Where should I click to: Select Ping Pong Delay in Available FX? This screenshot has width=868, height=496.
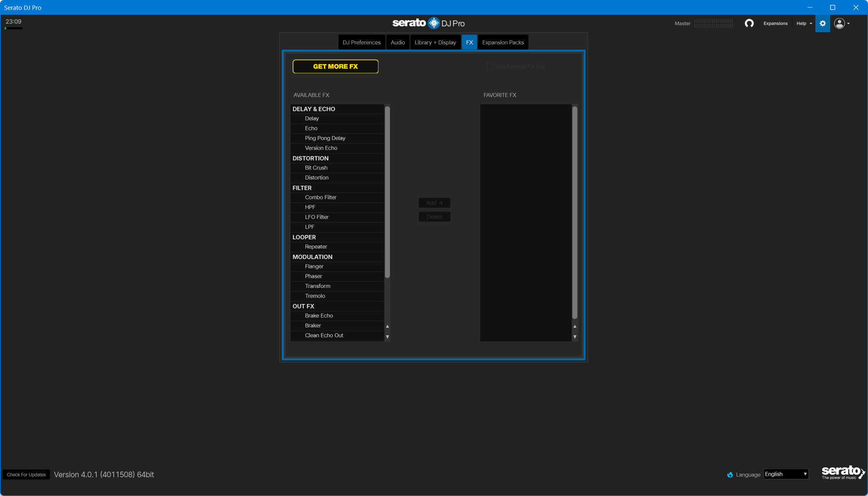325,138
